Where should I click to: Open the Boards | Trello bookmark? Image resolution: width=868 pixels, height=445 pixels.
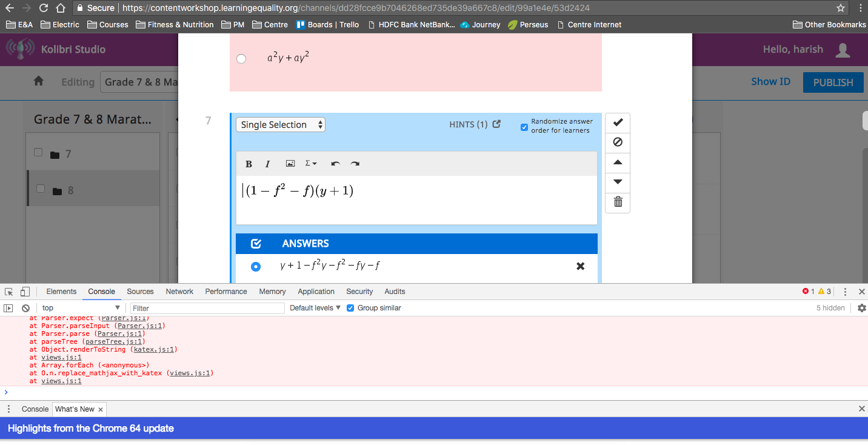[327, 25]
